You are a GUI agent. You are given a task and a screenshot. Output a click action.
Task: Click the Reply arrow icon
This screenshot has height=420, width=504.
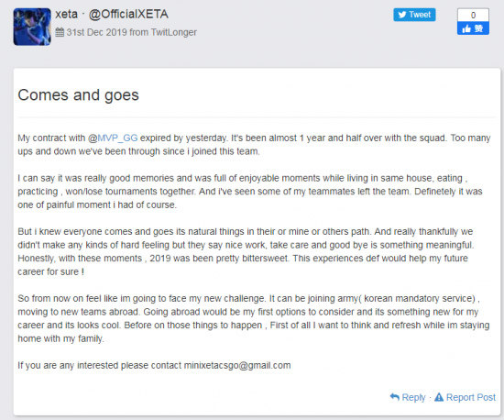395,397
